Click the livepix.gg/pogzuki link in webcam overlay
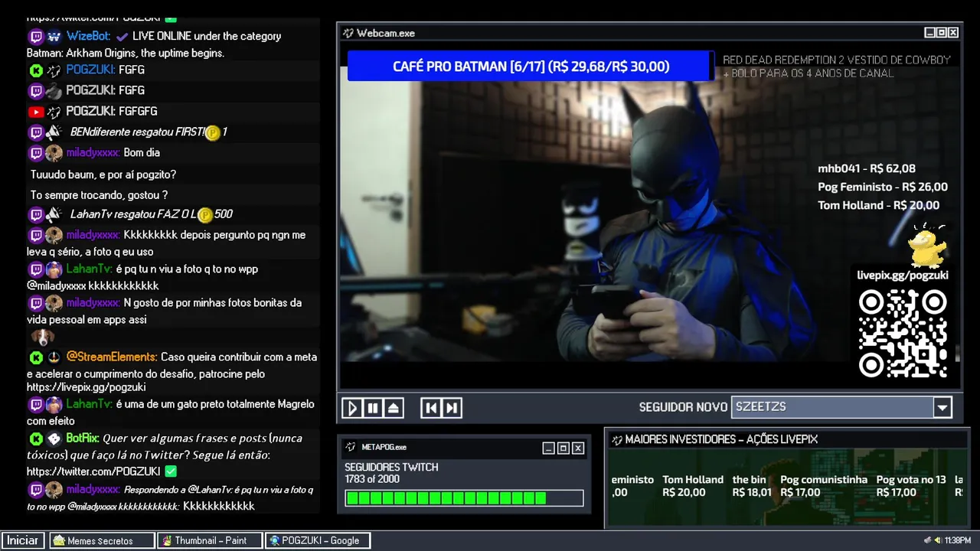The height and width of the screenshot is (551, 980). (x=903, y=275)
